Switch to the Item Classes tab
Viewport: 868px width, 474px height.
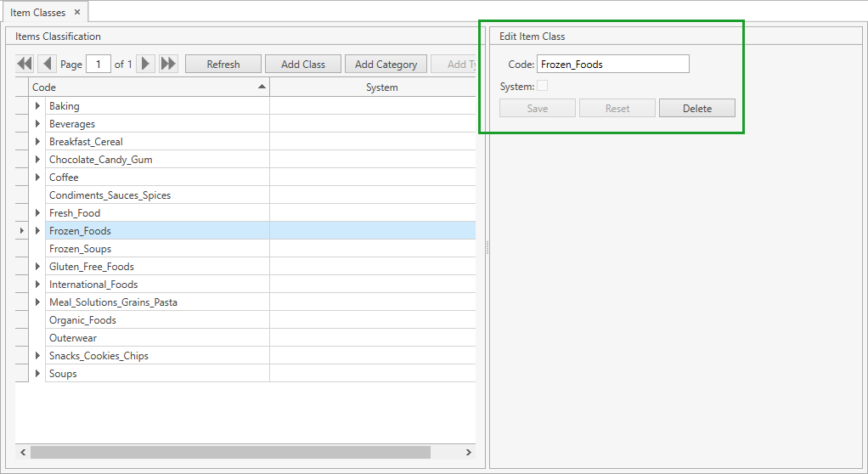(37, 13)
